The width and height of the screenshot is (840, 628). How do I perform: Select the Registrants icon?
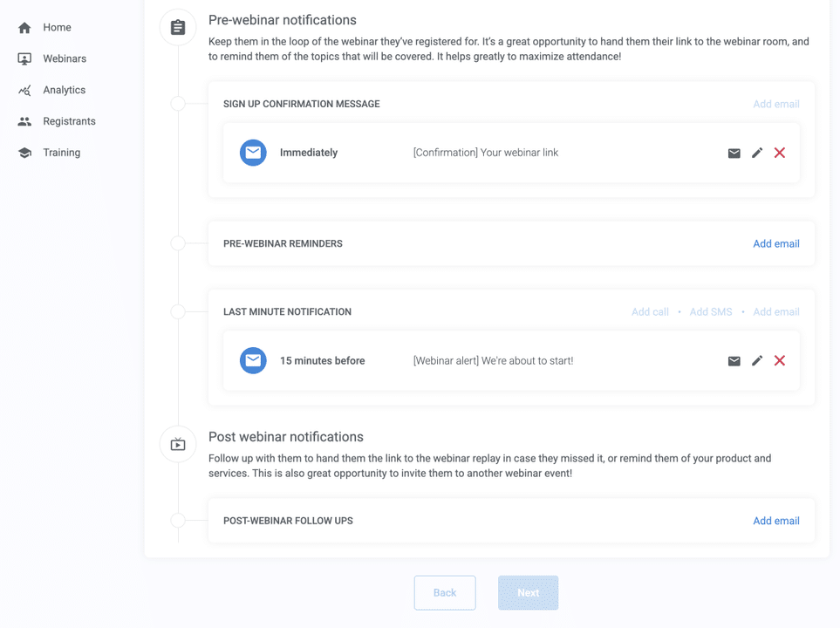(24, 121)
